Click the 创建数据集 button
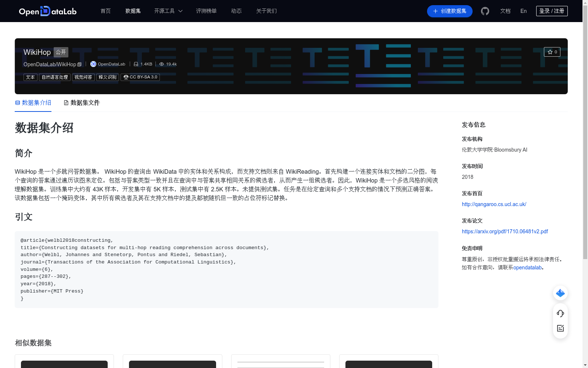 (449, 11)
